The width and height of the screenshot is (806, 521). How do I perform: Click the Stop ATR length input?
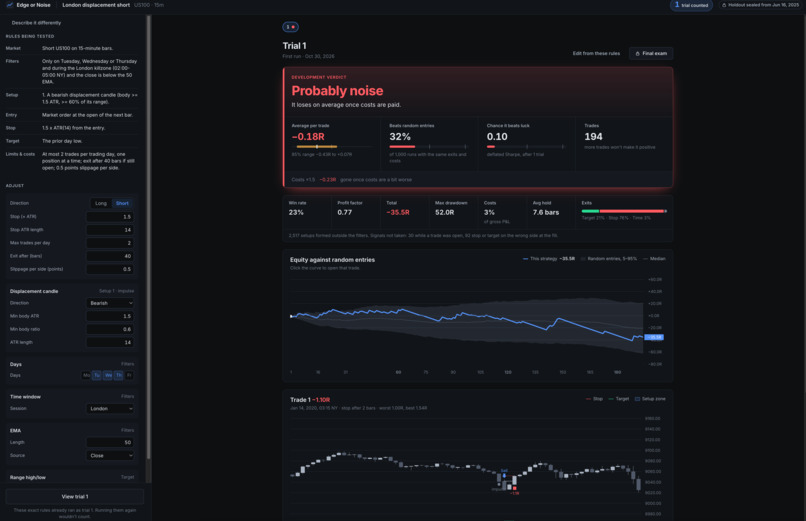point(110,230)
